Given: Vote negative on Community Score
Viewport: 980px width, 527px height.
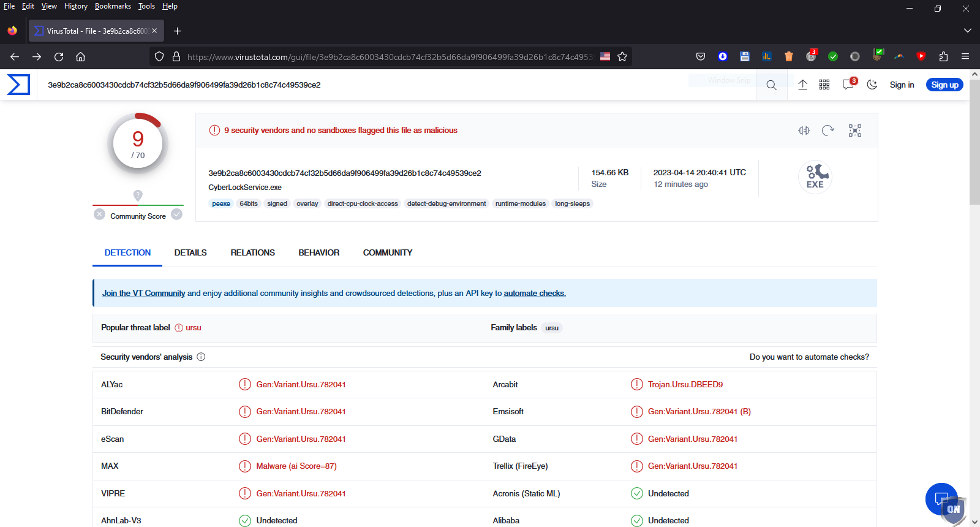Looking at the screenshot, I should [x=99, y=214].
